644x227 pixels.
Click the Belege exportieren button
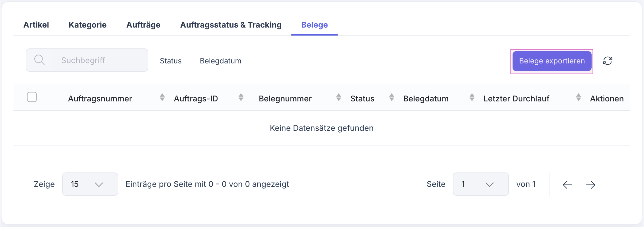(551, 61)
